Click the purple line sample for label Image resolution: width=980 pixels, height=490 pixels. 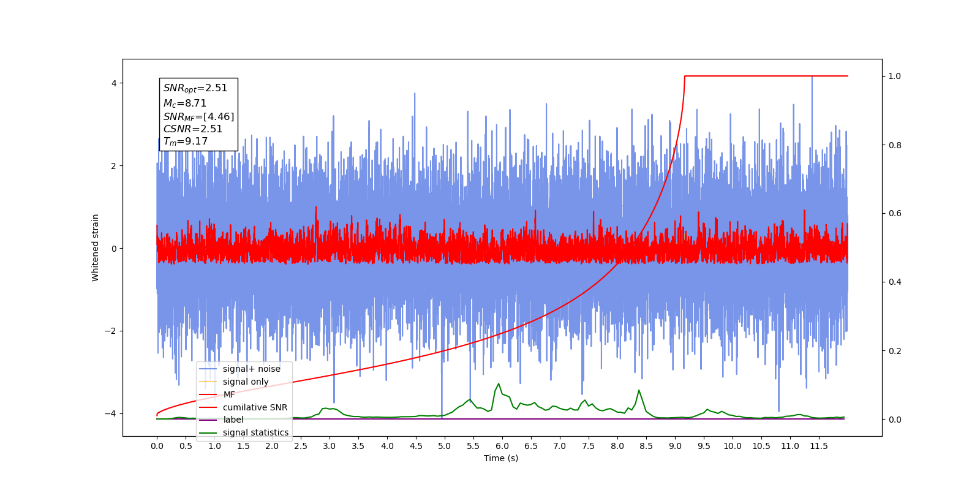pos(208,420)
